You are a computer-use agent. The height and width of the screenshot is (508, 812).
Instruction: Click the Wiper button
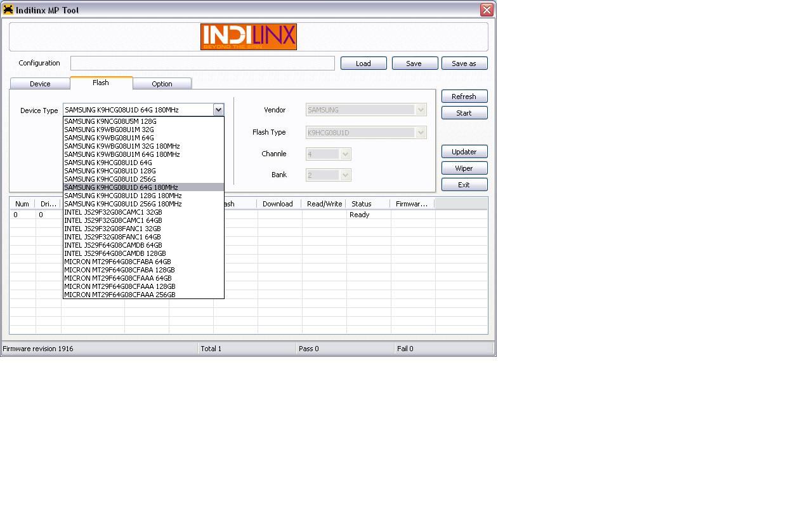pos(464,168)
